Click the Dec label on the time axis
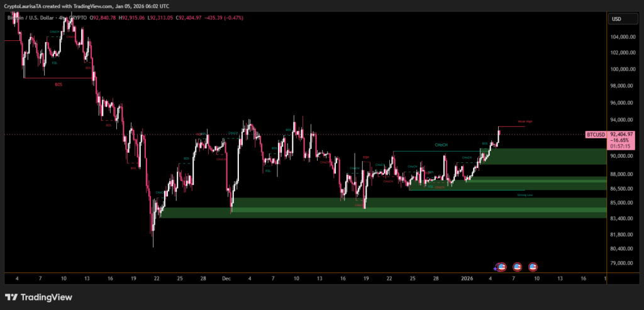Viewport: 644px width, 310px height. pyautogui.click(x=226, y=277)
